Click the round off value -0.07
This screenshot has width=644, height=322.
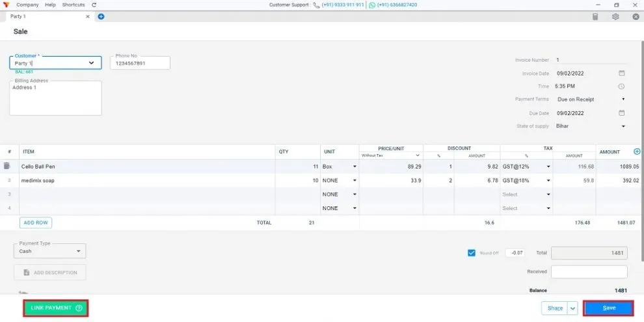coord(515,253)
